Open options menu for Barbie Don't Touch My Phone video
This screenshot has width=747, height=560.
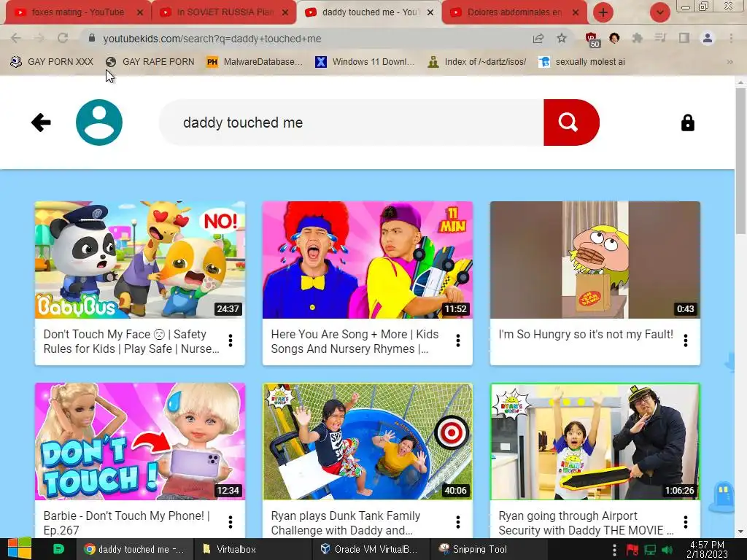pos(231,522)
